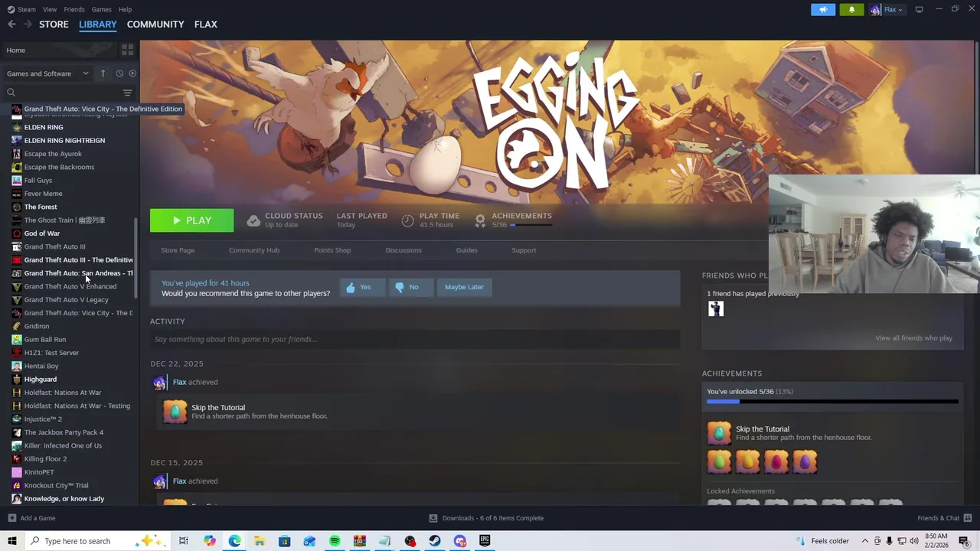Open File Explorer from the taskbar
The width and height of the screenshot is (980, 551).
[x=260, y=541]
